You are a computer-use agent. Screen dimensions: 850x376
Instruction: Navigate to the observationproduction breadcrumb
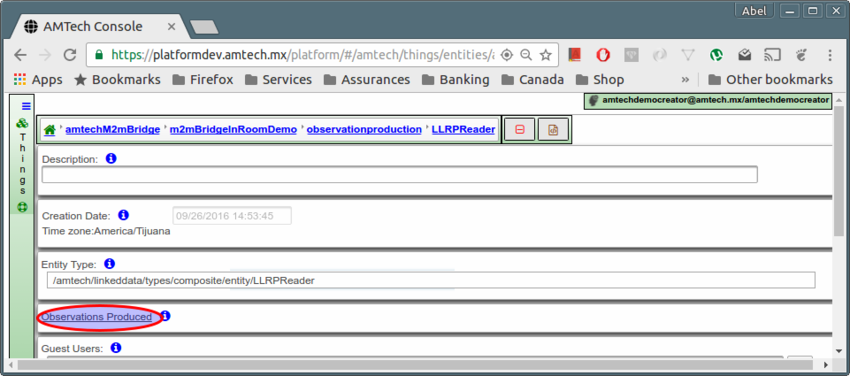[364, 129]
